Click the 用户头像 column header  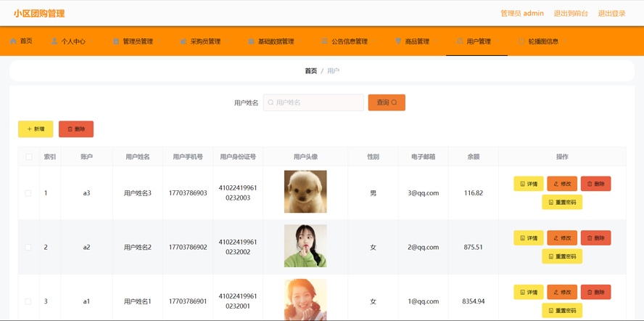305,157
